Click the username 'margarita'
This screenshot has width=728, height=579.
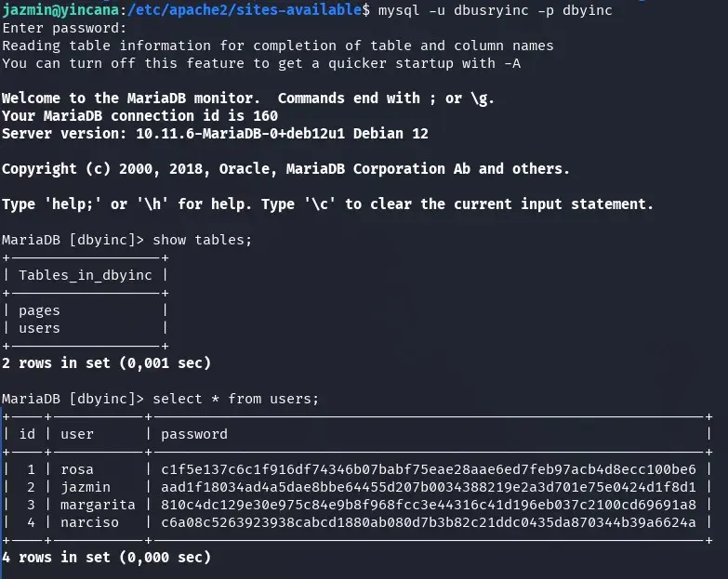tap(98, 505)
